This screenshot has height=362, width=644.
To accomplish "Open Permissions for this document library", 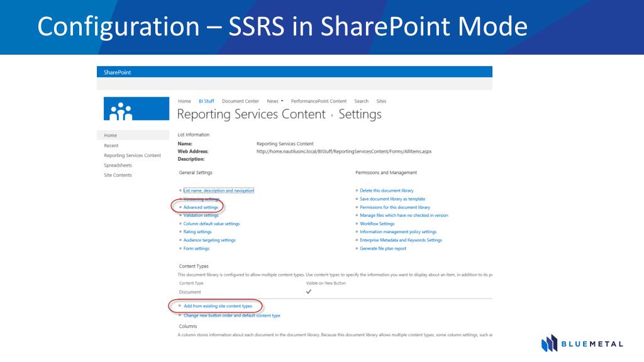I will [x=395, y=207].
